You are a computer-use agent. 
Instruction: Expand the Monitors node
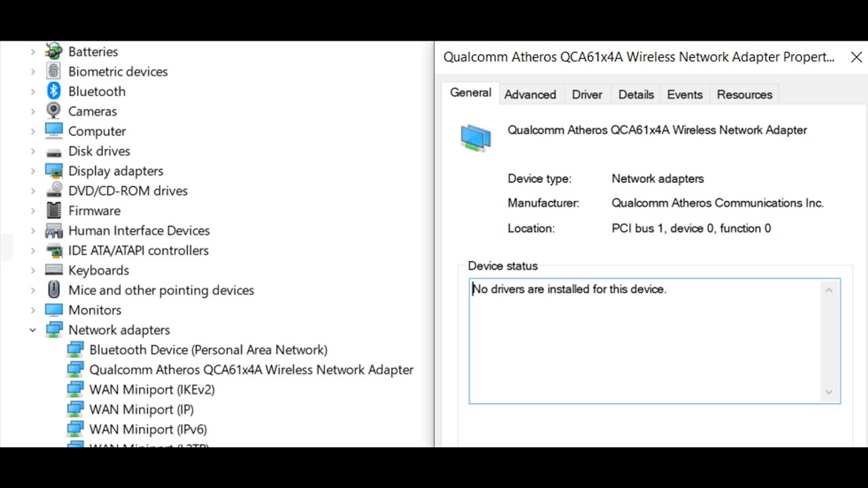(x=33, y=310)
